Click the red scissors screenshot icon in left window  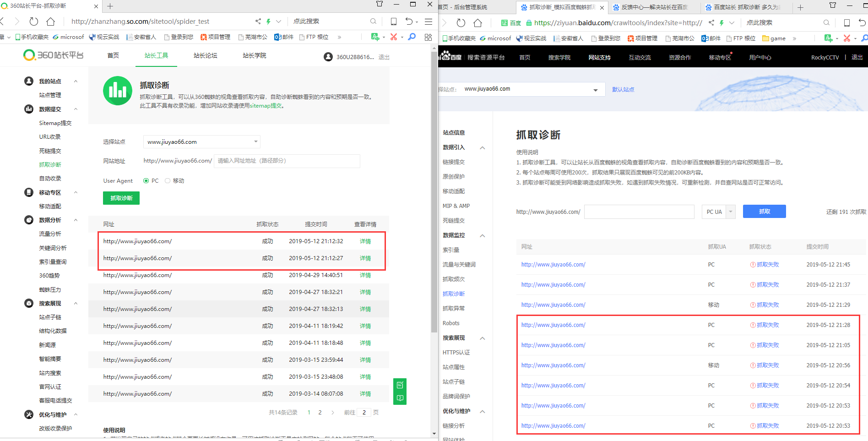(394, 37)
